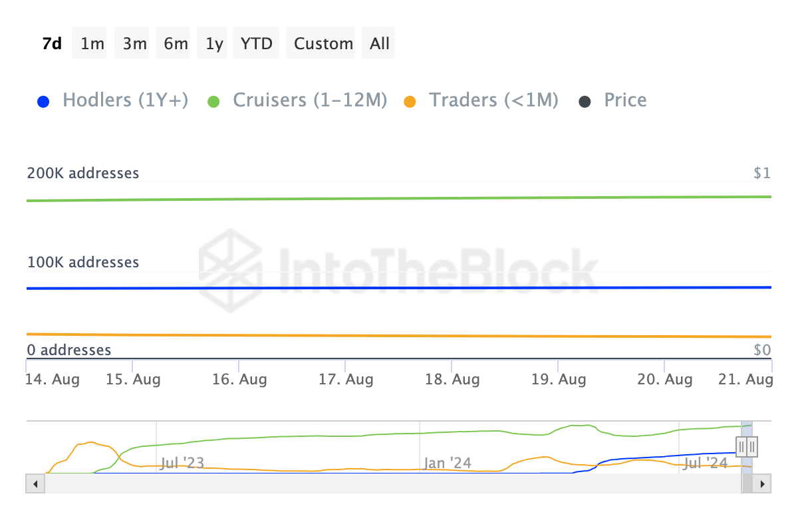Select the 1m time range
The width and height of the screenshot is (798, 532).
click(x=92, y=44)
